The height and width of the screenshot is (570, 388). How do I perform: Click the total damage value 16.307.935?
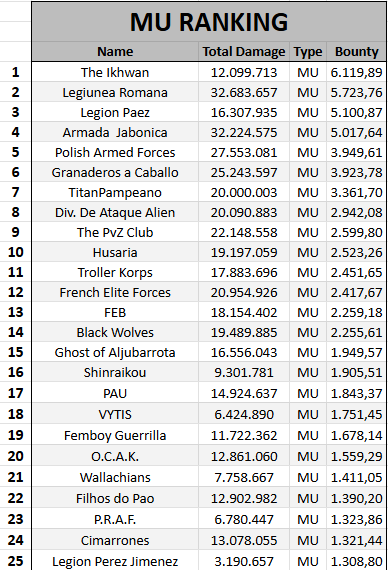point(244,112)
